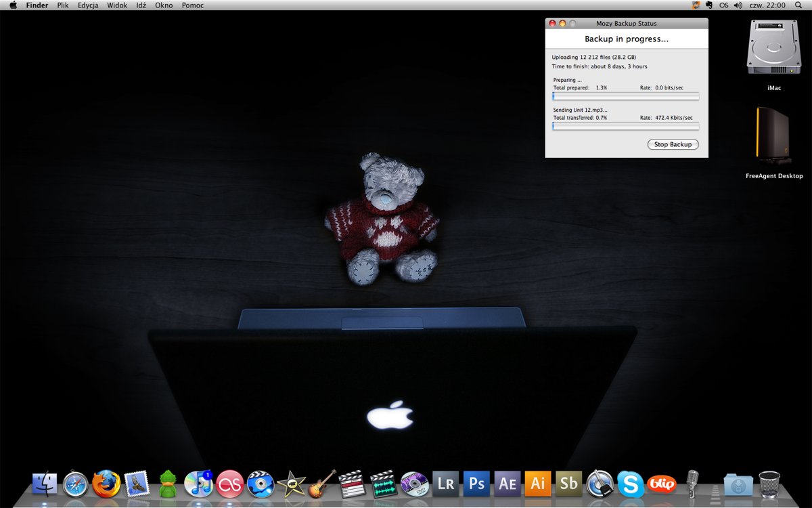Open the Plik menu
The image size is (812, 508).
pyautogui.click(x=63, y=5)
